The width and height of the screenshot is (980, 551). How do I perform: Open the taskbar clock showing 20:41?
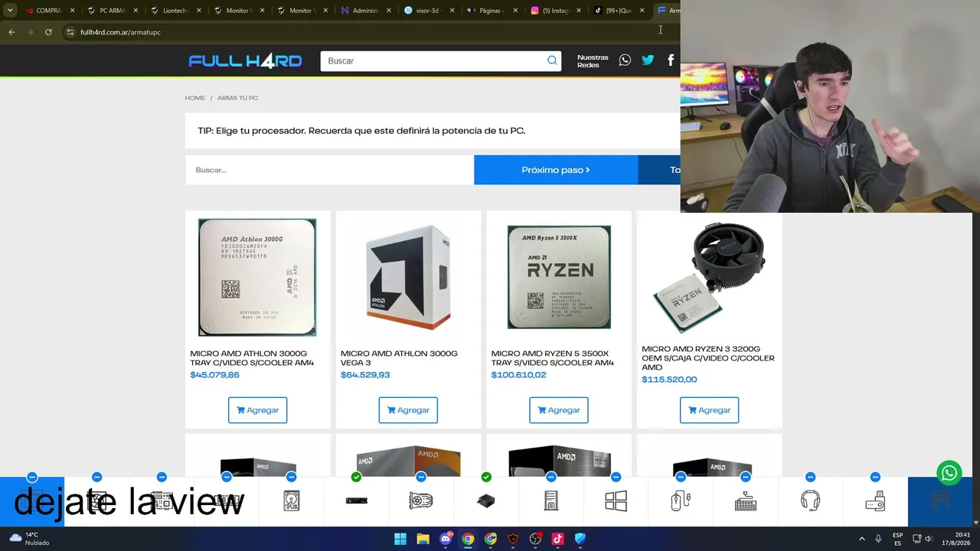click(x=956, y=539)
